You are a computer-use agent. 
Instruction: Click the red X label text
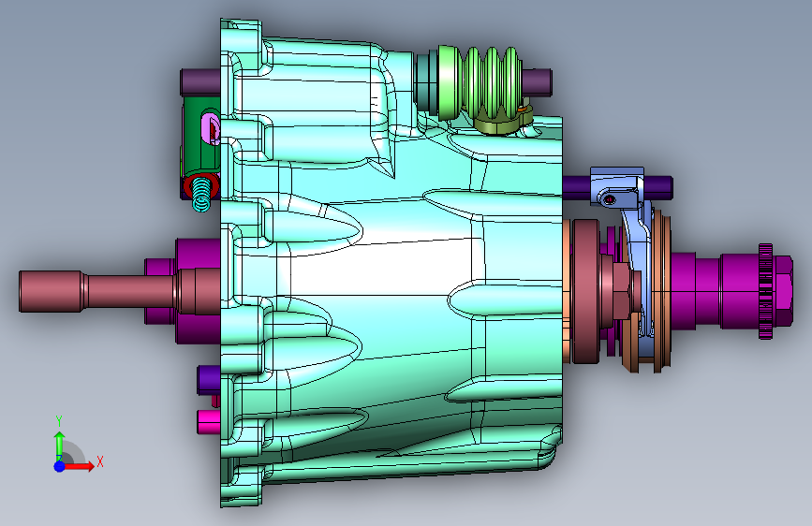point(100,461)
